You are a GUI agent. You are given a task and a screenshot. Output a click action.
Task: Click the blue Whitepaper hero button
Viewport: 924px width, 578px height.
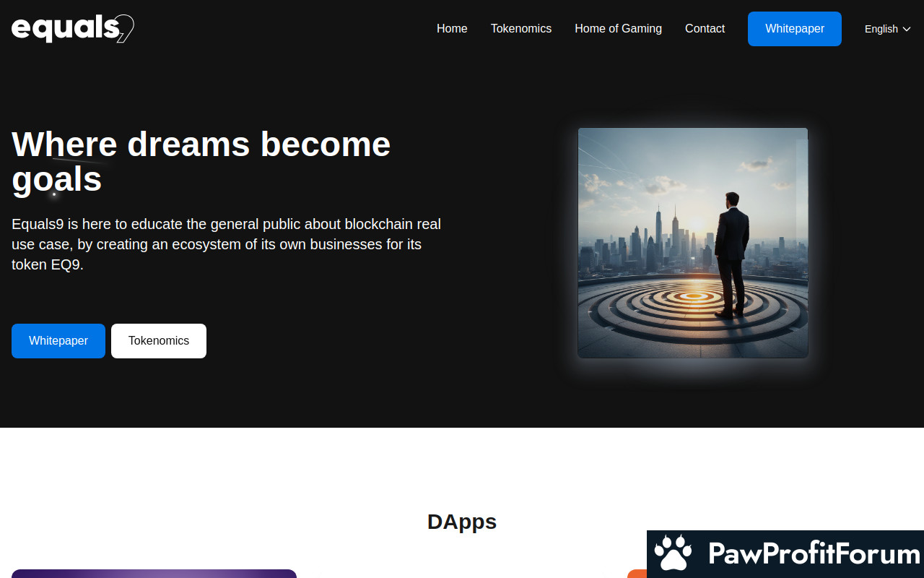[x=58, y=341]
